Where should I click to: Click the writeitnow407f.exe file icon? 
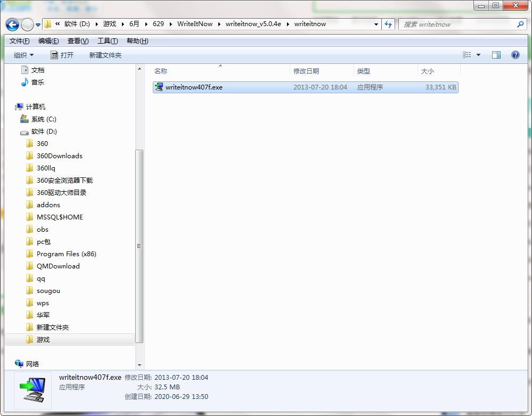(x=159, y=87)
